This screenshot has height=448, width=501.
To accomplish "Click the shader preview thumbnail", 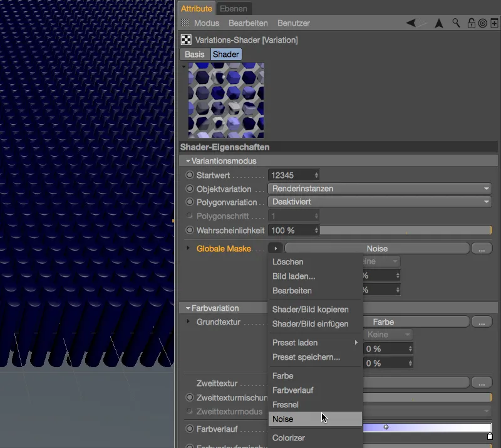I will pos(226,100).
